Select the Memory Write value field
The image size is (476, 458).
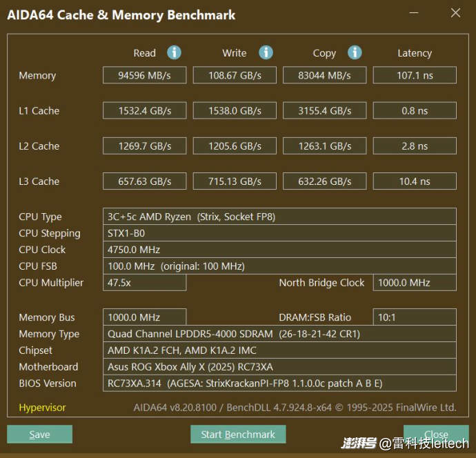coord(235,75)
